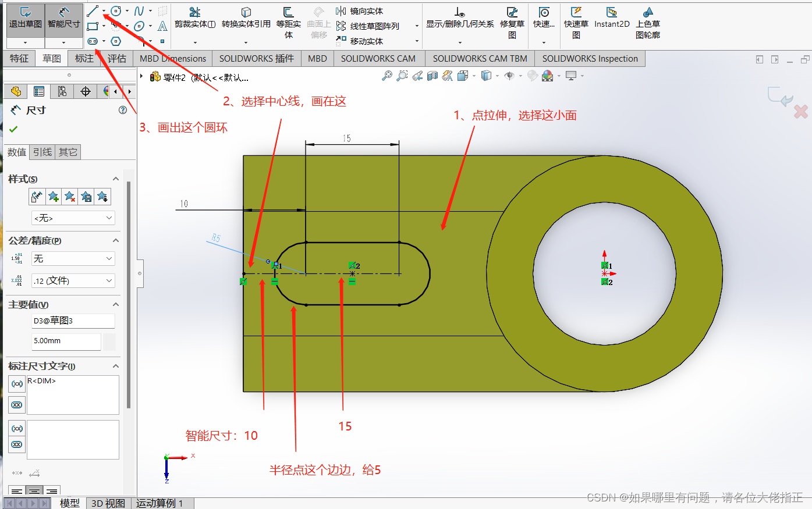Viewport: 812px width, 509px height.
Task: Choose the Ellipse sketch tool
Action: click(x=139, y=26)
